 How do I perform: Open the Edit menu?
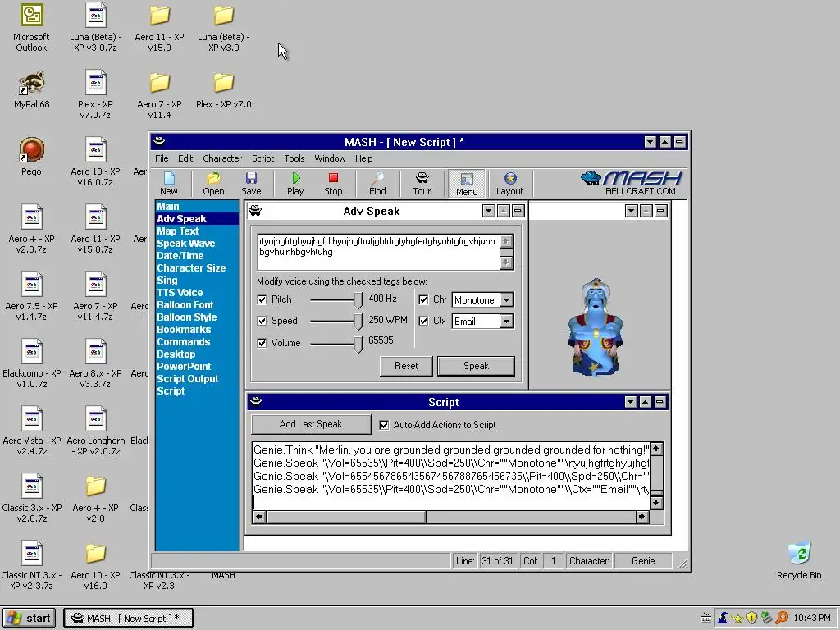pos(185,158)
